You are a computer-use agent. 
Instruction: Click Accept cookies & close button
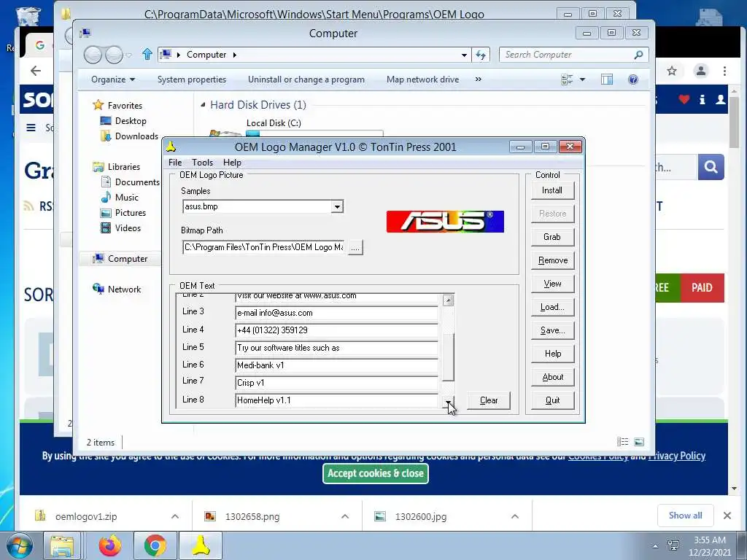[x=376, y=473]
